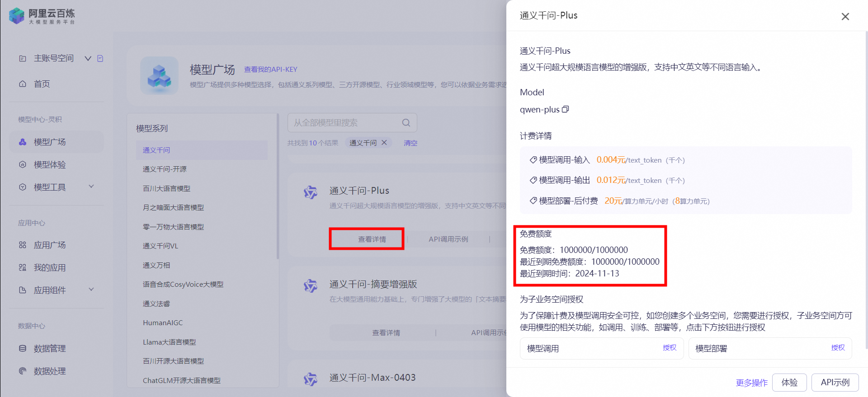The width and height of the screenshot is (868, 397).
Task: Click the 应用组件 sidebar icon
Action: pos(23,290)
